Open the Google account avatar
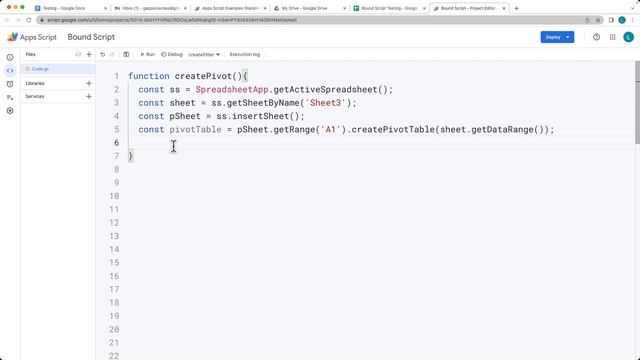Viewport: 640px width, 360px height. 629,37
